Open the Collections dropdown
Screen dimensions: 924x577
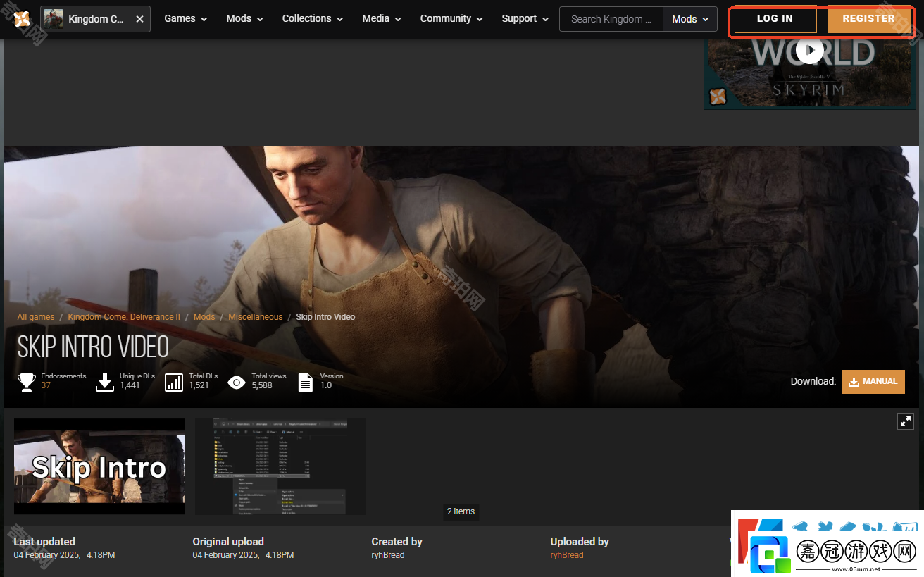[313, 19]
